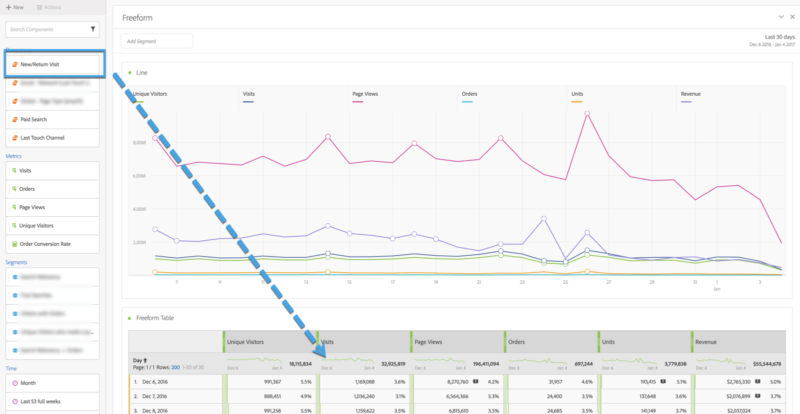Select the Unique Visitors metric in sidebar
Screen dimensions: 800x414
(53, 226)
